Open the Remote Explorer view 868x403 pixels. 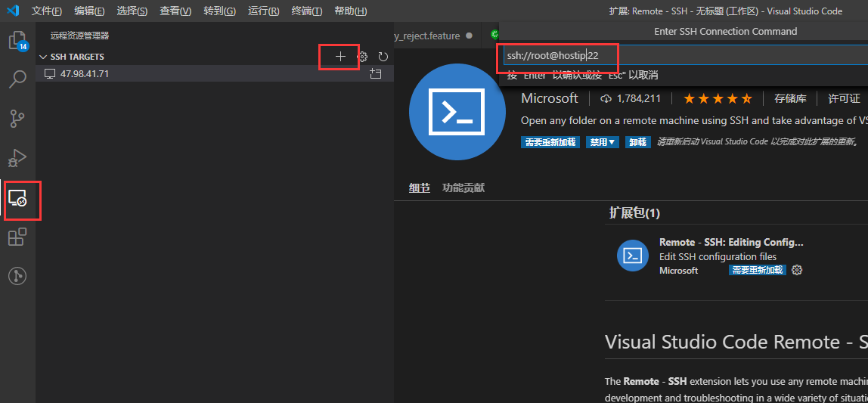[x=17, y=198]
